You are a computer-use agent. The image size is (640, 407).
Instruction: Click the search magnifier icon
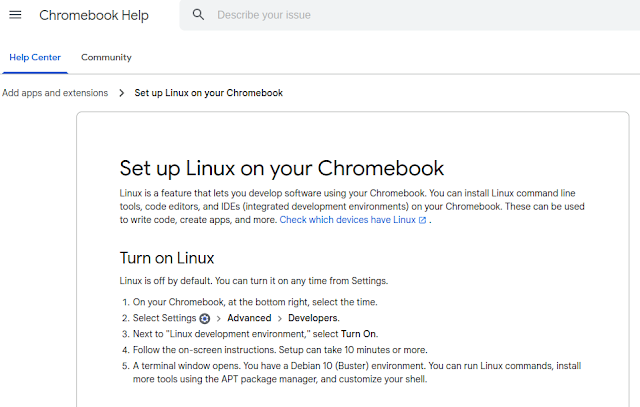(198, 15)
